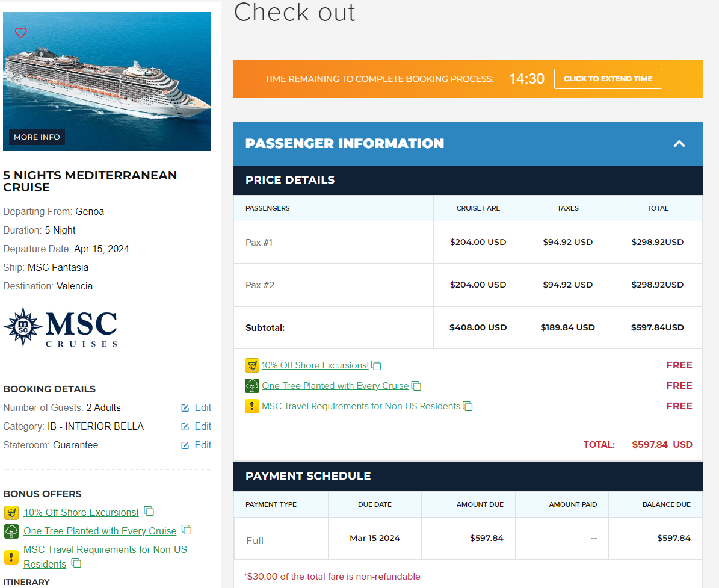Click the price table yellow exclamation icon
Viewport: 719px width, 588px height.
[x=252, y=406]
